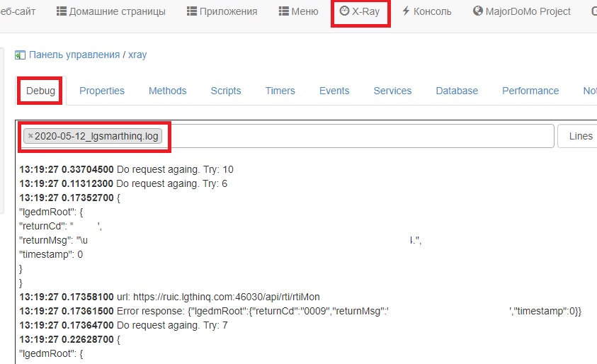Click the list icon beside Меню
Image resolution: width=597 pixels, height=364 pixels.
[283, 11]
